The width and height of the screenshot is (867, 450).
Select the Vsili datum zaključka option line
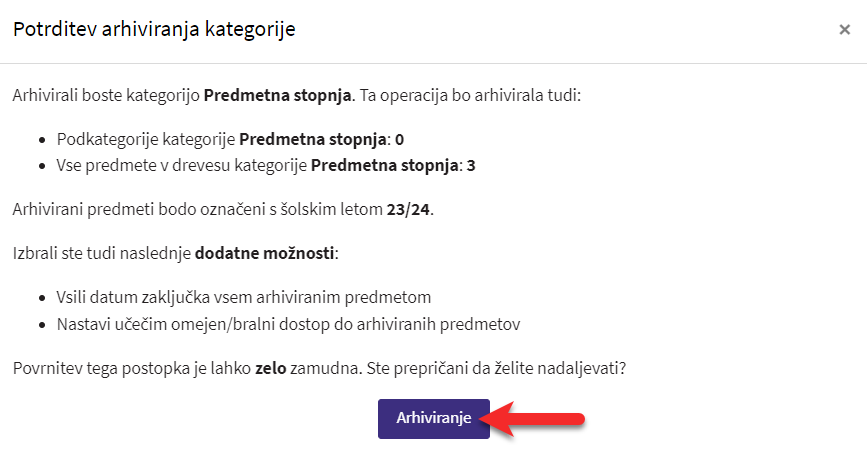pyautogui.click(x=244, y=297)
